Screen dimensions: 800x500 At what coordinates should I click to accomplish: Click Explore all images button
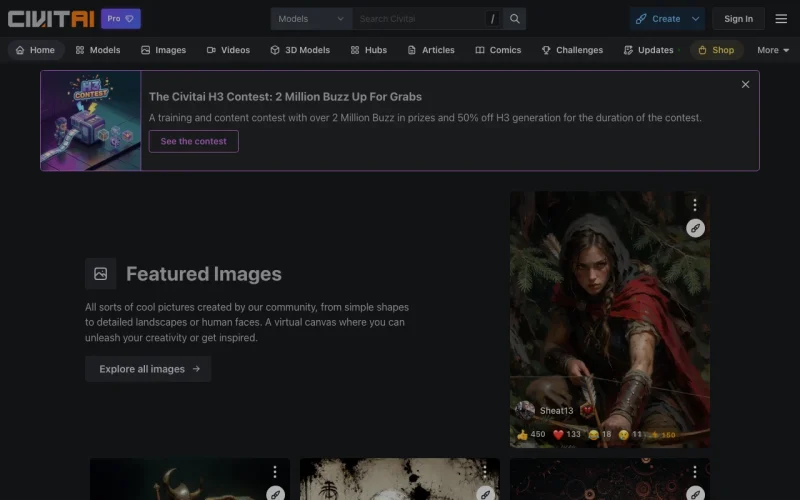click(148, 369)
